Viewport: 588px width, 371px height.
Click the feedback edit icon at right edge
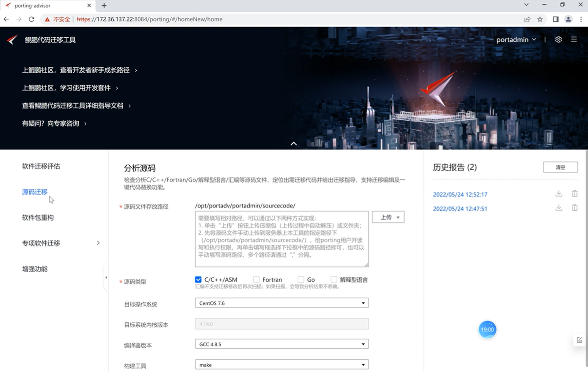[x=580, y=340]
